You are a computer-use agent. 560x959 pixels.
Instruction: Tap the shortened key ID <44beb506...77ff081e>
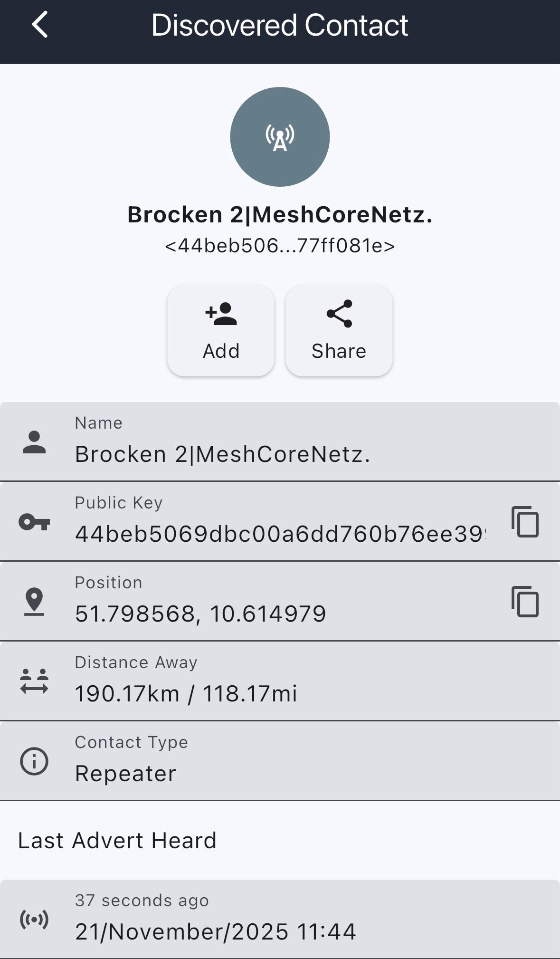(x=280, y=246)
